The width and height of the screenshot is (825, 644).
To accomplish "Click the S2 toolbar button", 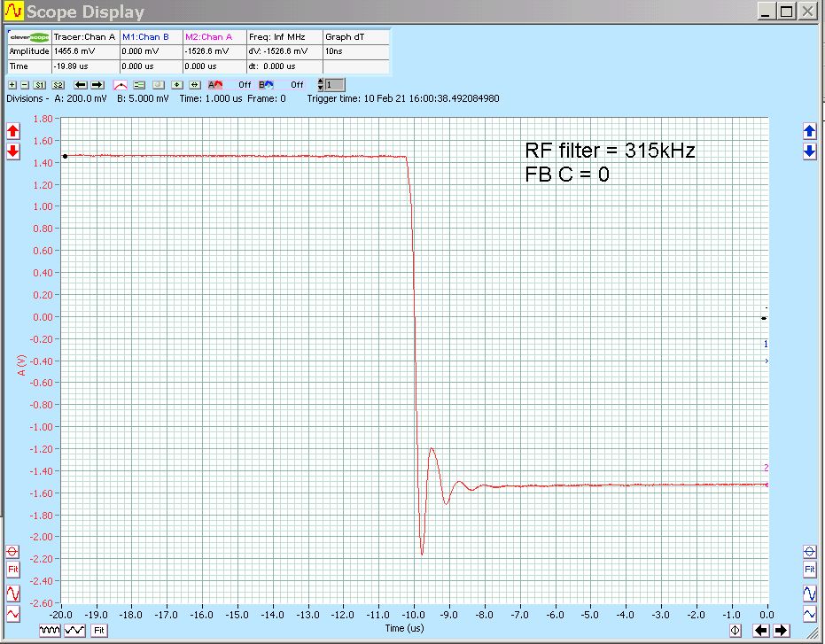I will [x=58, y=85].
